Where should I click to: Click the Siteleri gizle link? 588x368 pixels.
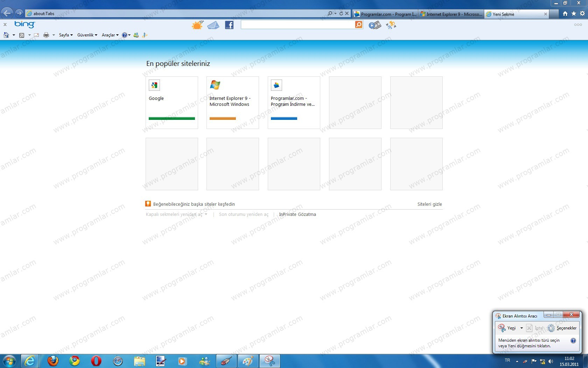pos(429,204)
